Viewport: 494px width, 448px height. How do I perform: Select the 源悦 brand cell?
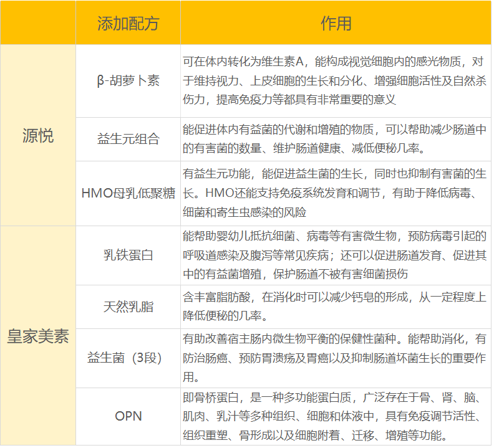click(37, 136)
